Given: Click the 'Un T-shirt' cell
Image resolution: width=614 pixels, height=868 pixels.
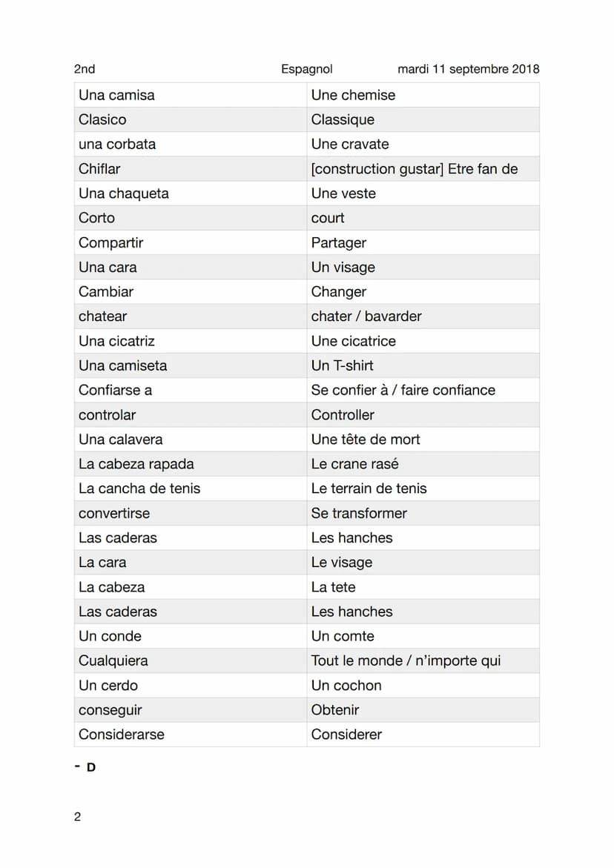Looking at the screenshot, I should 423,365.
